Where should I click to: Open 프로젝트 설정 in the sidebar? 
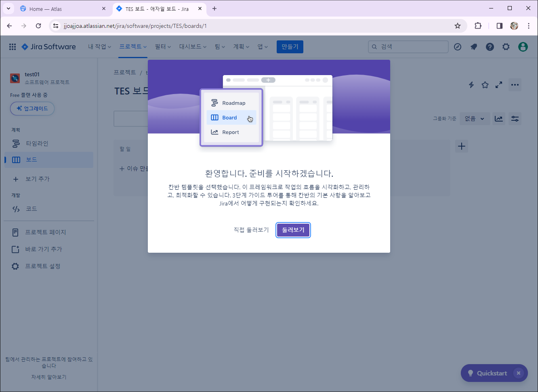49,266
